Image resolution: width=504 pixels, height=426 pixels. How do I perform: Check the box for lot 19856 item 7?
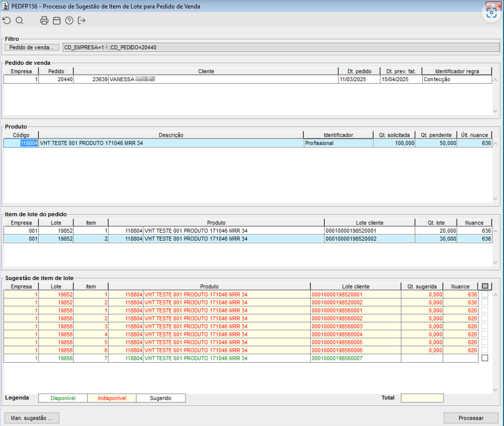tap(485, 358)
